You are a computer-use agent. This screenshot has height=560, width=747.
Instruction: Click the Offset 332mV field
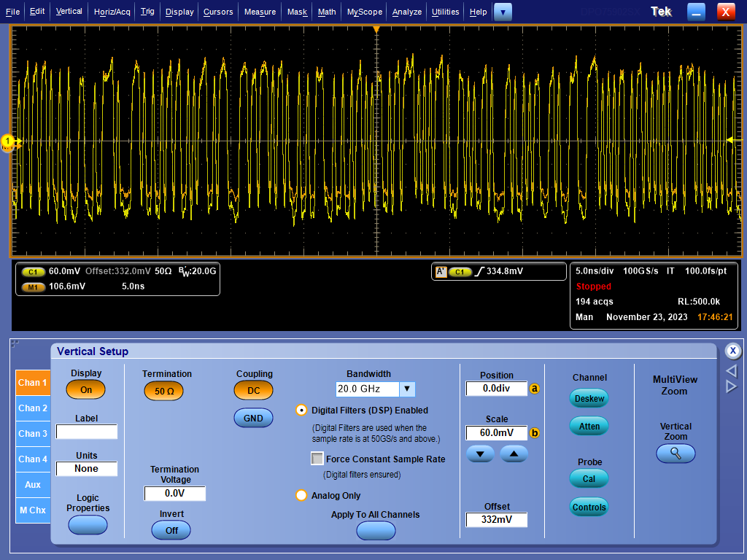[x=496, y=519]
